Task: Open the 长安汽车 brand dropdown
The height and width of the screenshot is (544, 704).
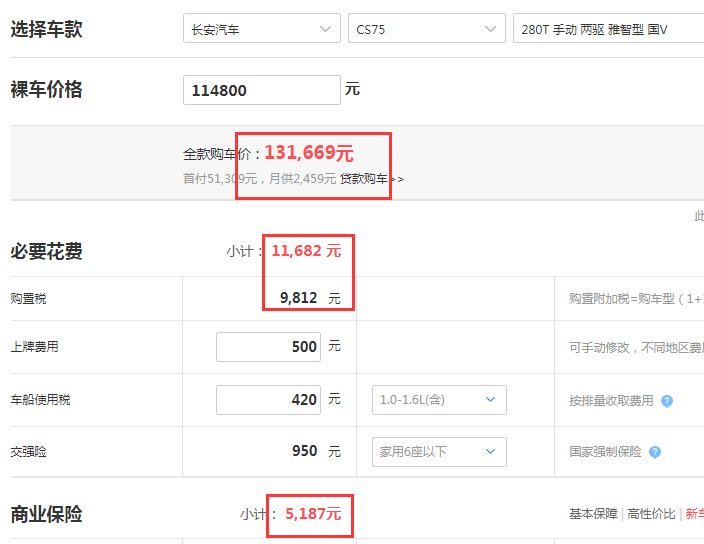Action: pyautogui.click(x=262, y=28)
